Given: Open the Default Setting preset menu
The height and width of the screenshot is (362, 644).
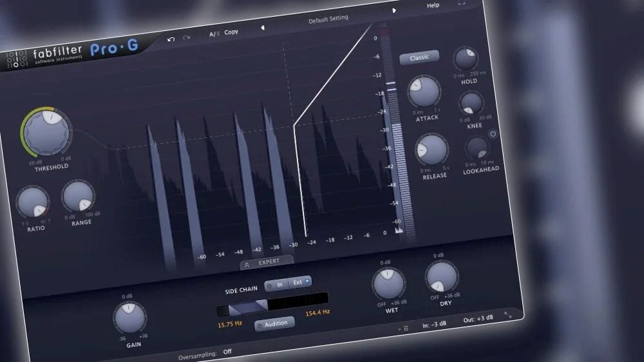Looking at the screenshot, I should tap(328, 19).
